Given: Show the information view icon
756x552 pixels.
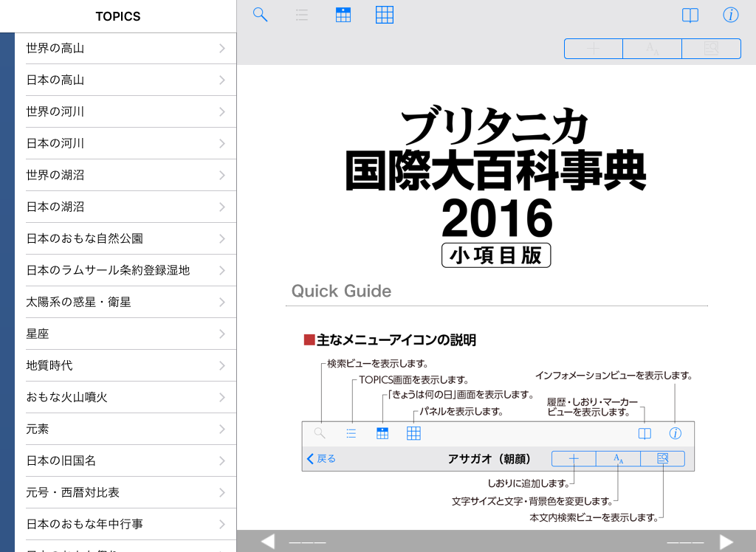Looking at the screenshot, I should [730, 15].
